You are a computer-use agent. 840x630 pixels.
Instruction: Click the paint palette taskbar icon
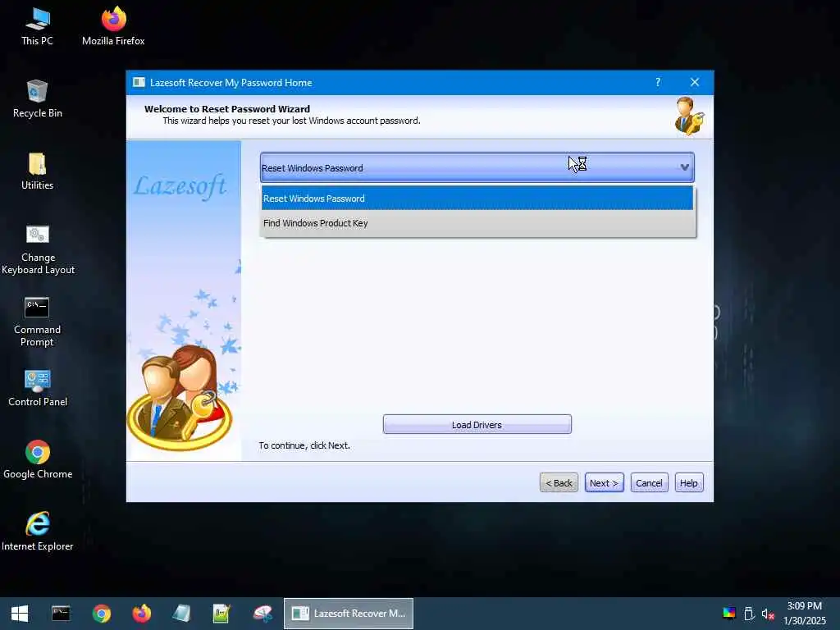[262, 614]
